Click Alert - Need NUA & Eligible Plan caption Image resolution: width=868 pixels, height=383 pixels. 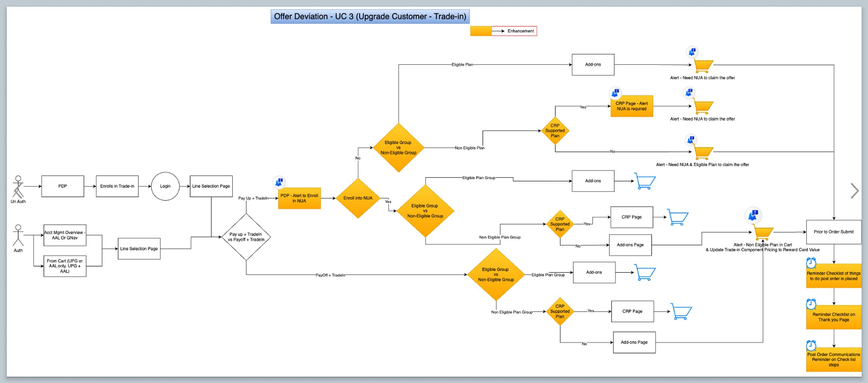click(x=702, y=164)
